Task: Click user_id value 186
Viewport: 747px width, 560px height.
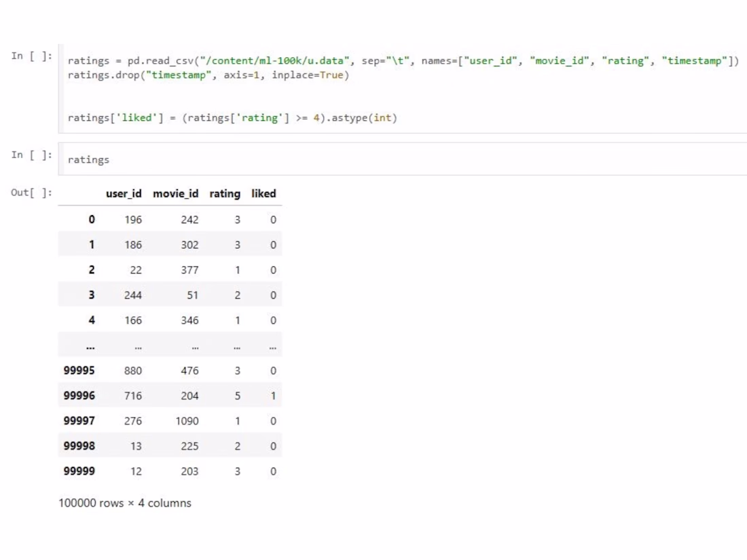Action: pos(133,245)
